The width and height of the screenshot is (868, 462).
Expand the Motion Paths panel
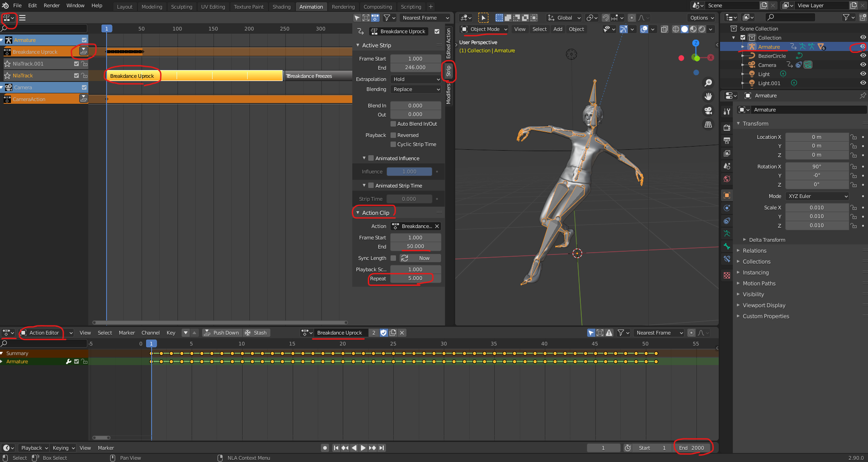pos(759,284)
